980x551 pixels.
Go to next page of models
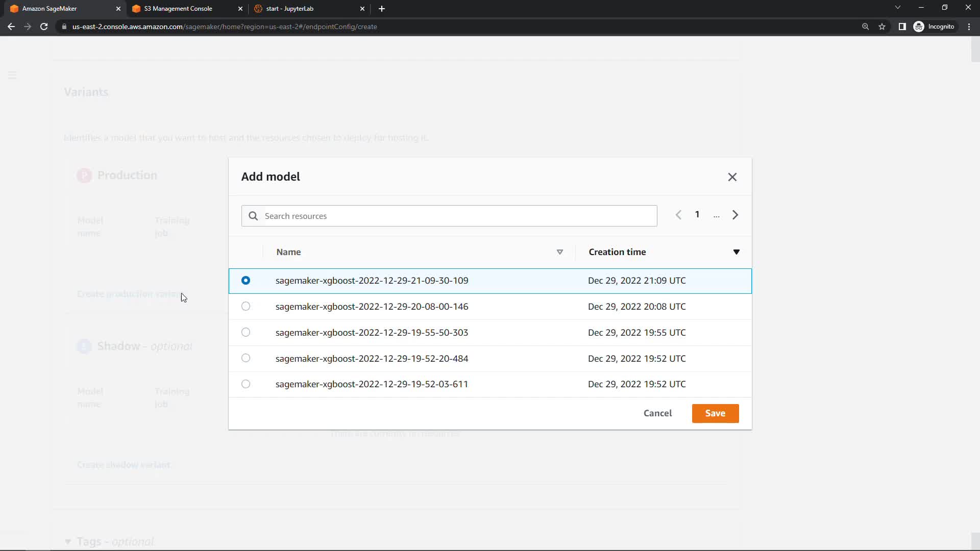(735, 215)
